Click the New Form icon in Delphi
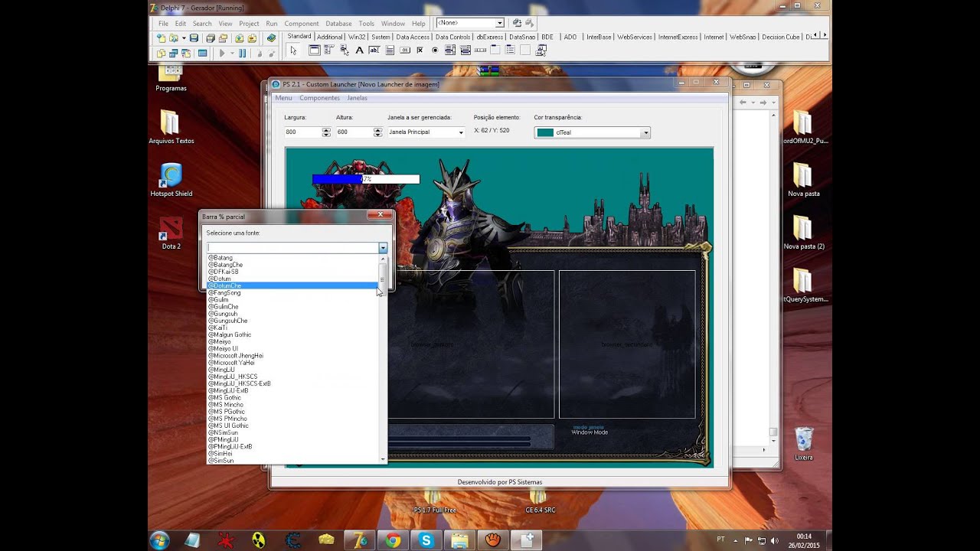The height and width of the screenshot is (551, 980). click(202, 53)
